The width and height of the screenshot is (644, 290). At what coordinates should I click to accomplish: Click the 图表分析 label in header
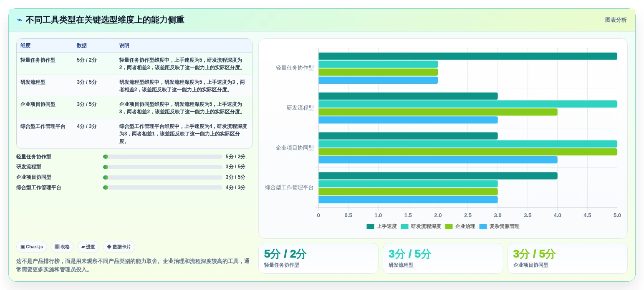pos(616,20)
